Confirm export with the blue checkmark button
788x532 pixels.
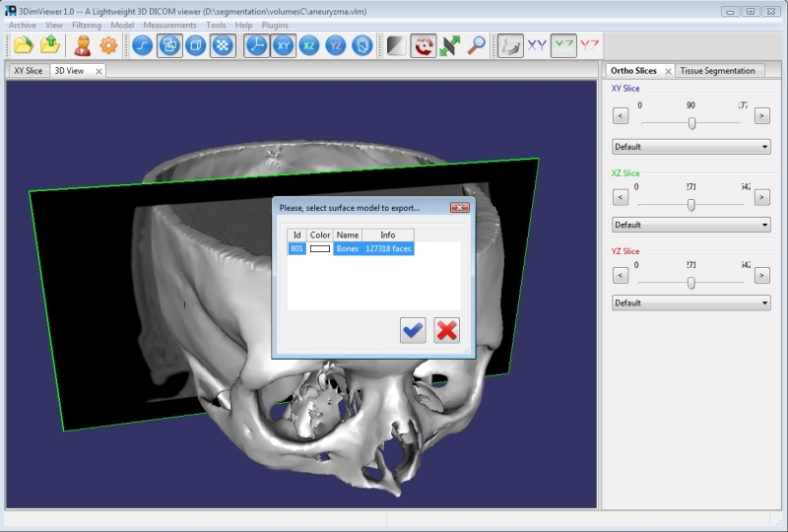pos(414,331)
